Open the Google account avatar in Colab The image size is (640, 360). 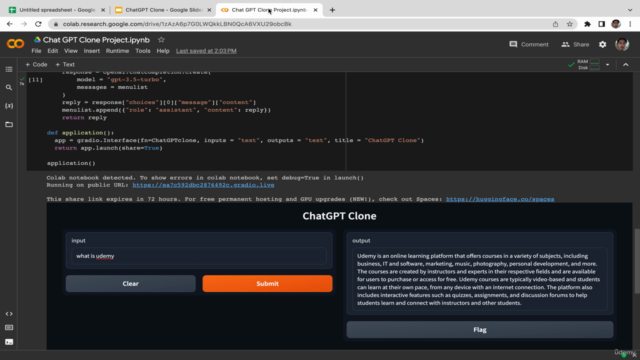pyautogui.click(x=622, y=44)
